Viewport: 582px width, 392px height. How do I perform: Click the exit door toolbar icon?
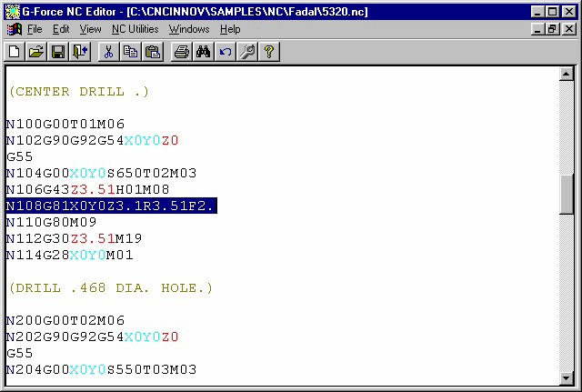[80, 52]
